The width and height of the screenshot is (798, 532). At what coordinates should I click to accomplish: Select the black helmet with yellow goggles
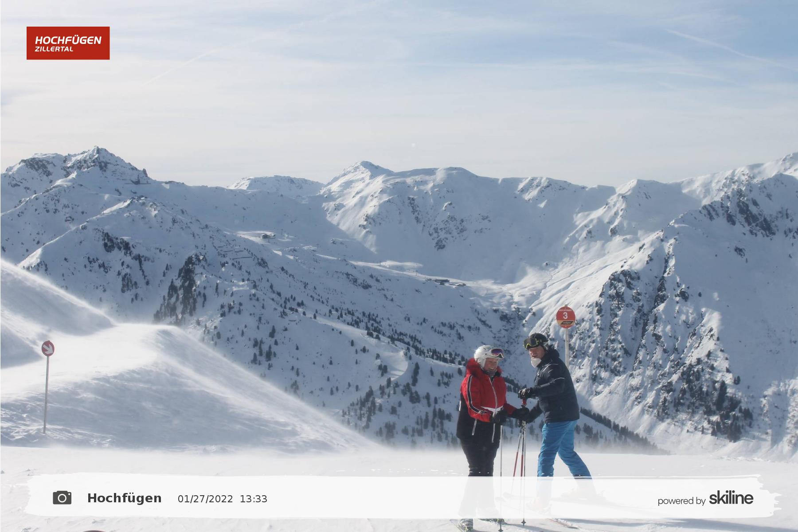point(536,340)
